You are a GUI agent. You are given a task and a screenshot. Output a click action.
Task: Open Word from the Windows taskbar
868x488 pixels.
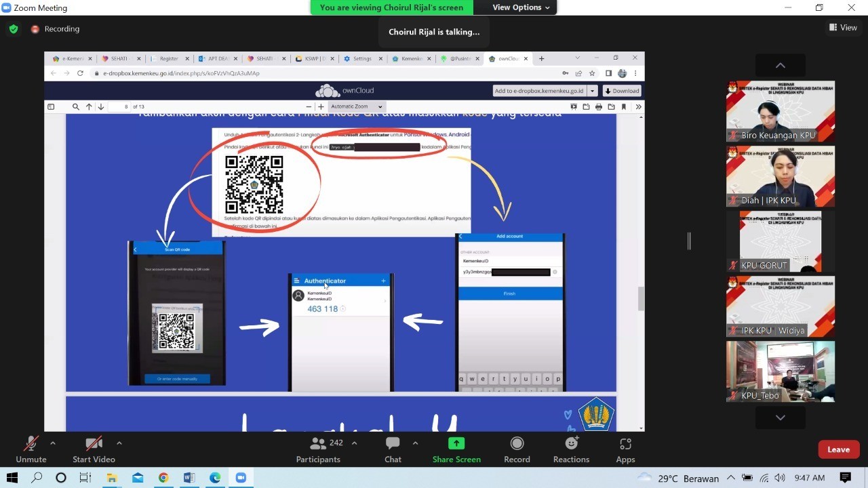189,478
